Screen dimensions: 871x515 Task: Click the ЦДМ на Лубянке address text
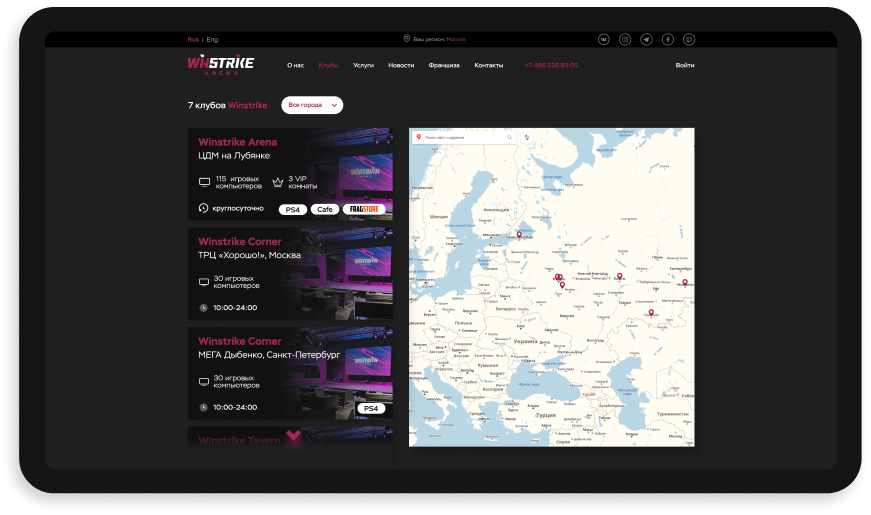pyautogui.click(x=234, y=156)
